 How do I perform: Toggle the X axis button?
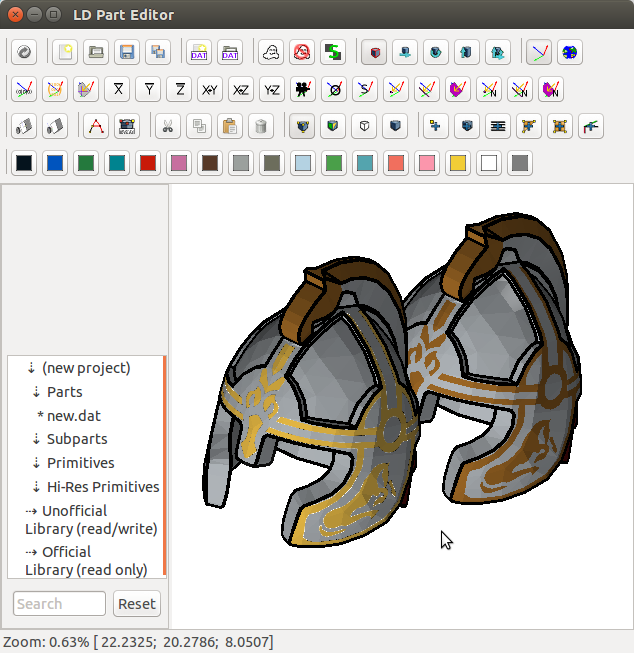coord(117,89)
